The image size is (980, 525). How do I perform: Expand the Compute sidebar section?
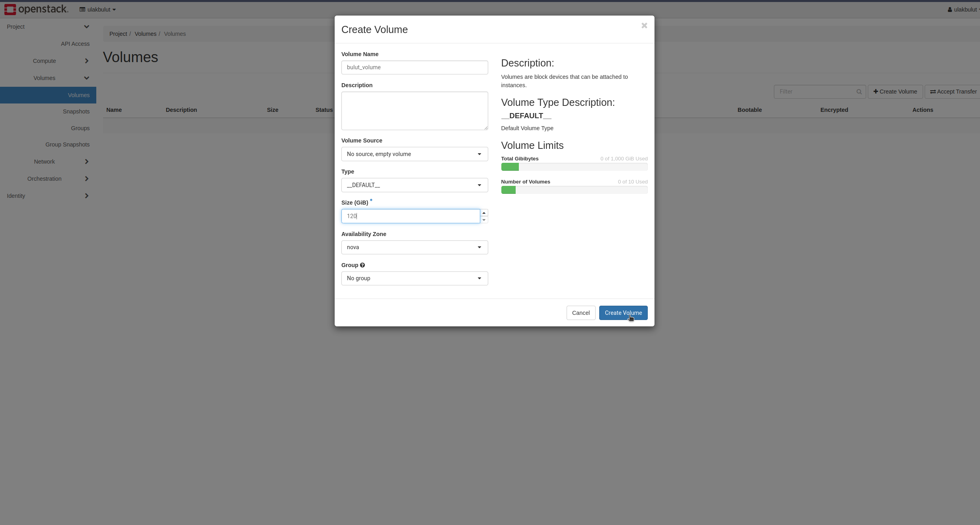[48, 61]
